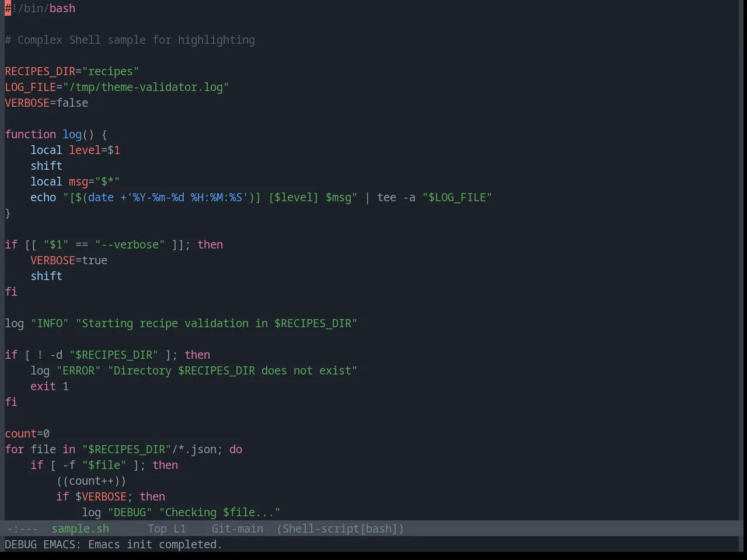Click the 'tee -a' command
Image resolution: width=747 pixels, height=560 pixels.
(396, 198)
